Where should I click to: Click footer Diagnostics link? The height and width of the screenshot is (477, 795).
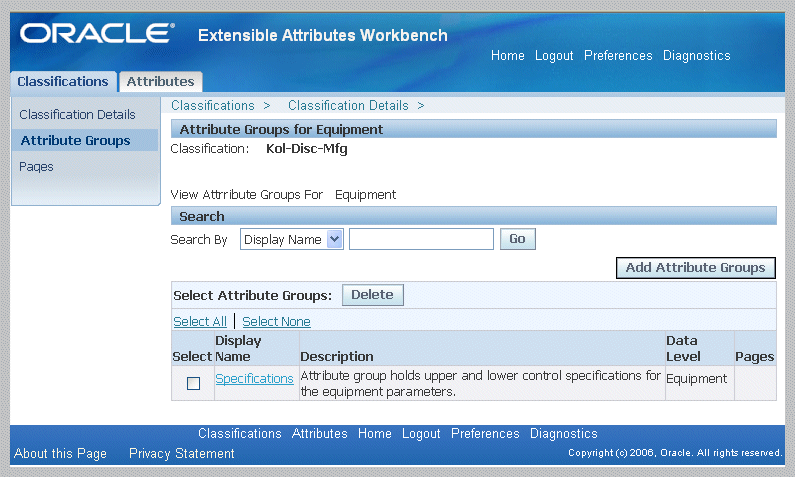564,433
